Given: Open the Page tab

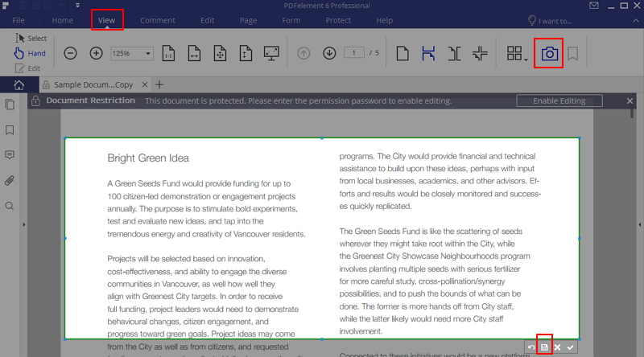Looking at the screenshot, I should 249,21.
